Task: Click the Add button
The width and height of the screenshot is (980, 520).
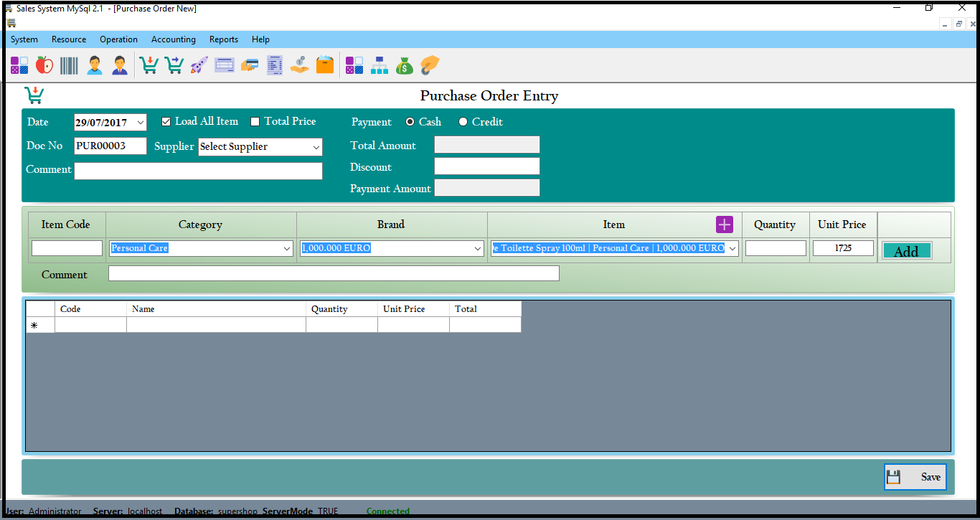Action: point(906,251)
